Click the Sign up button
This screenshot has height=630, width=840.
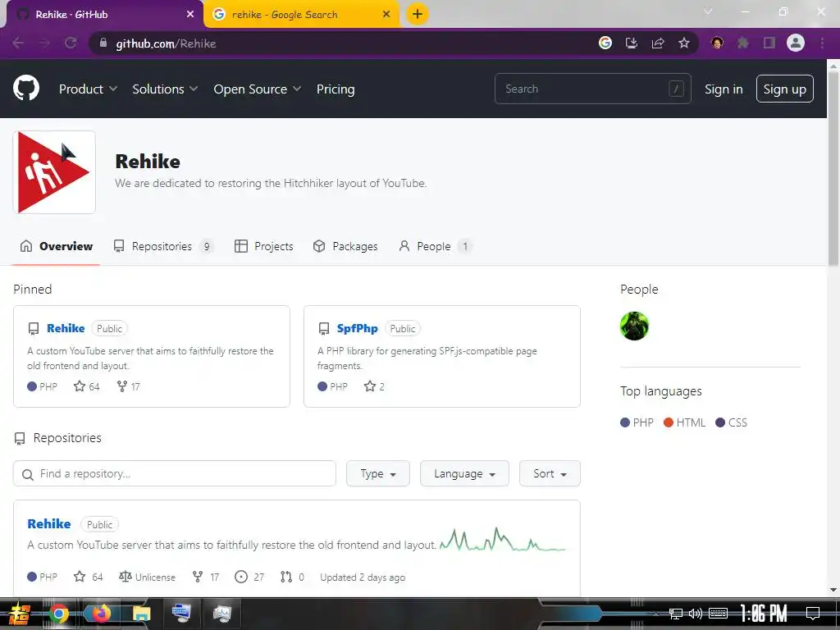pyautogui.click(x=784, y=89)
